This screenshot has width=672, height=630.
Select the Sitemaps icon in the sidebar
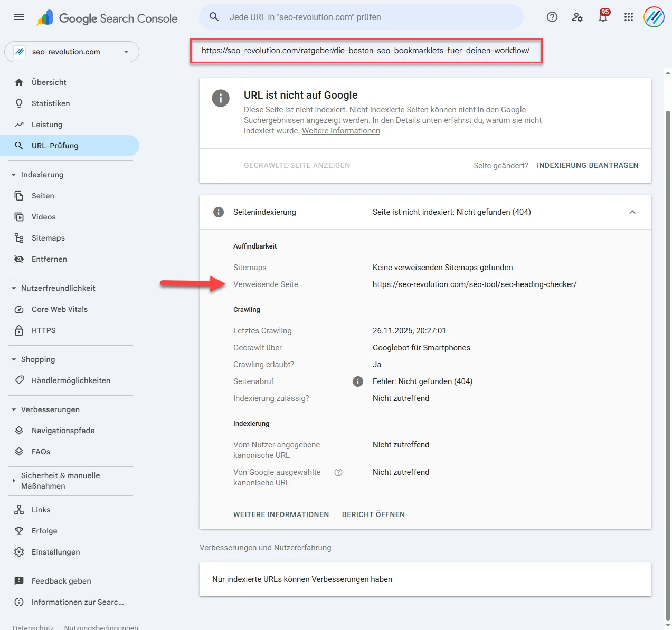click(19, 238)
